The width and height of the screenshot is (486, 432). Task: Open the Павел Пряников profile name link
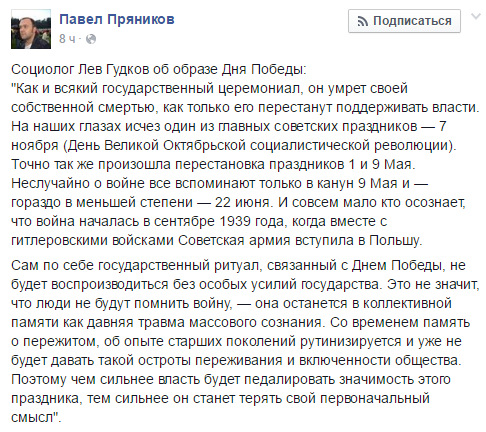click(x=117, y=19)
